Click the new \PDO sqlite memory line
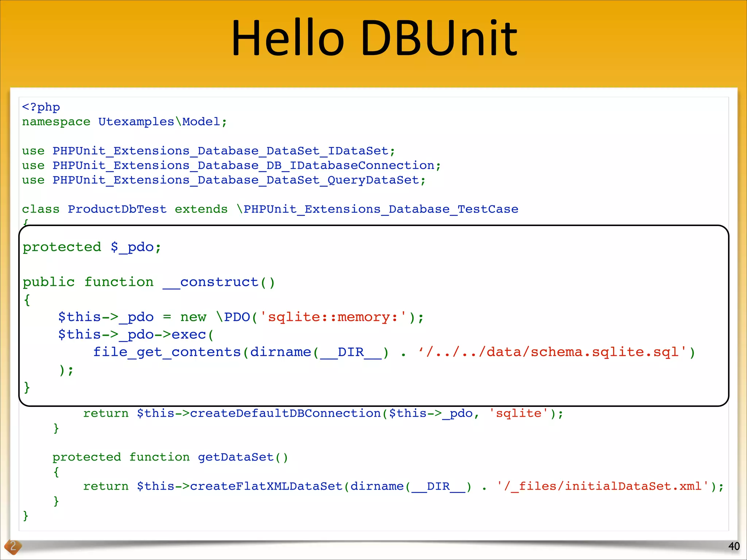 (241, 317)
